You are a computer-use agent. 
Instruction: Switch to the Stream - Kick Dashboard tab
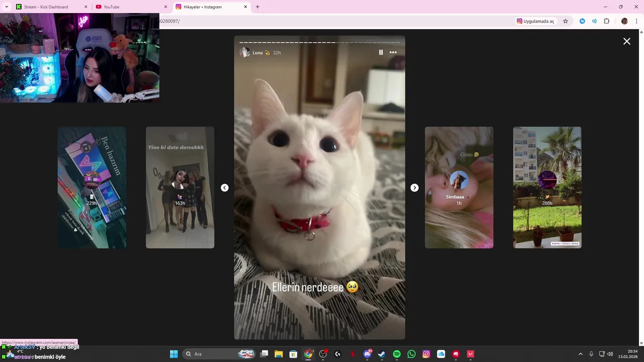[50, 7]
